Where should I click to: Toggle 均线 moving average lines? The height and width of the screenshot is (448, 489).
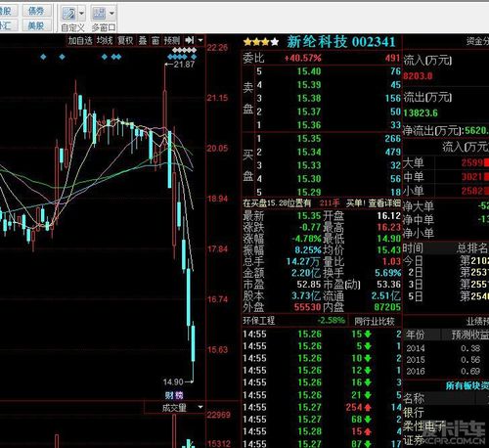[x=105, y=40]
